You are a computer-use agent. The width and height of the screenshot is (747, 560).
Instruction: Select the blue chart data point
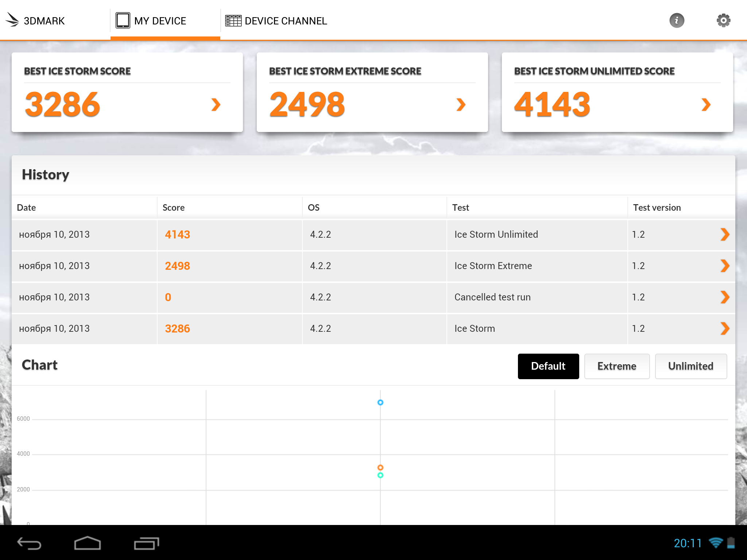tap(380, 402)
